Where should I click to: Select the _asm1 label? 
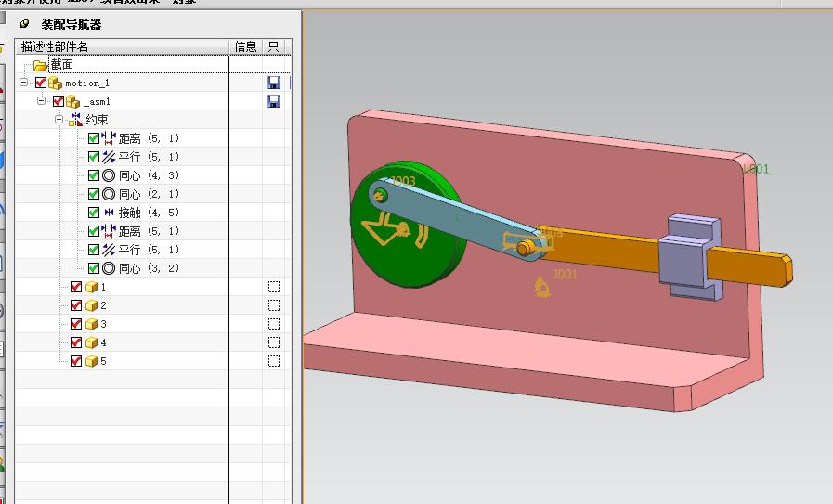[x=97, y=101]
